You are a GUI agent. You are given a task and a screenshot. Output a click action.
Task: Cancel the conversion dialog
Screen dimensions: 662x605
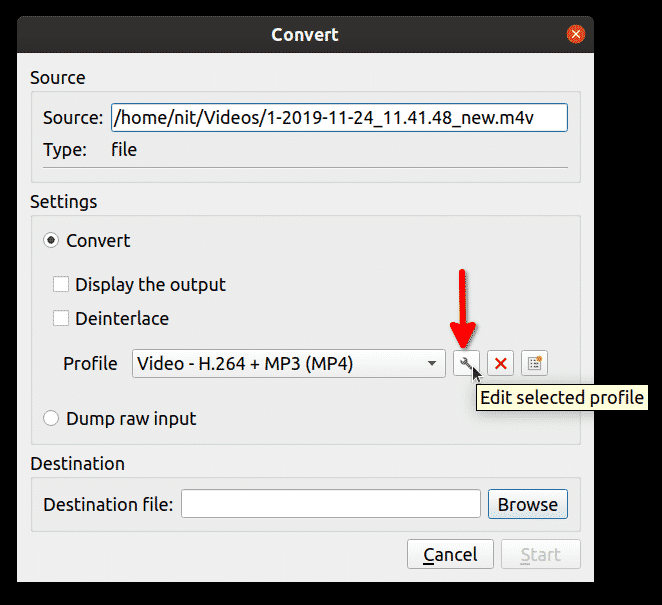point(450,555)
